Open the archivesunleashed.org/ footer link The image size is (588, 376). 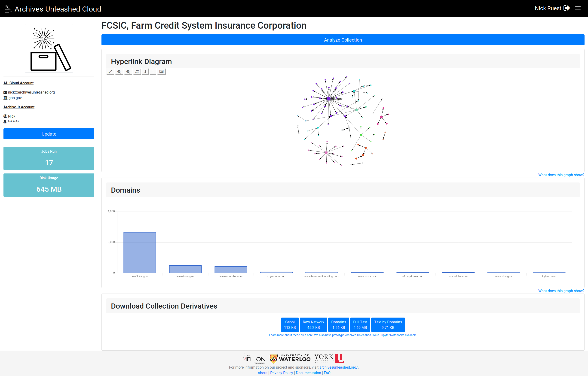(338, 367)
